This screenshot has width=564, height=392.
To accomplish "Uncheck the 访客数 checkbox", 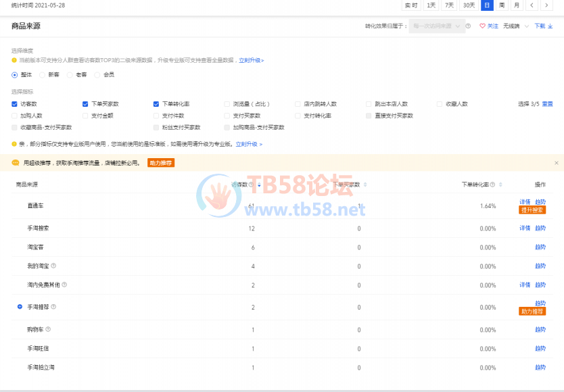I will [14, 104].
